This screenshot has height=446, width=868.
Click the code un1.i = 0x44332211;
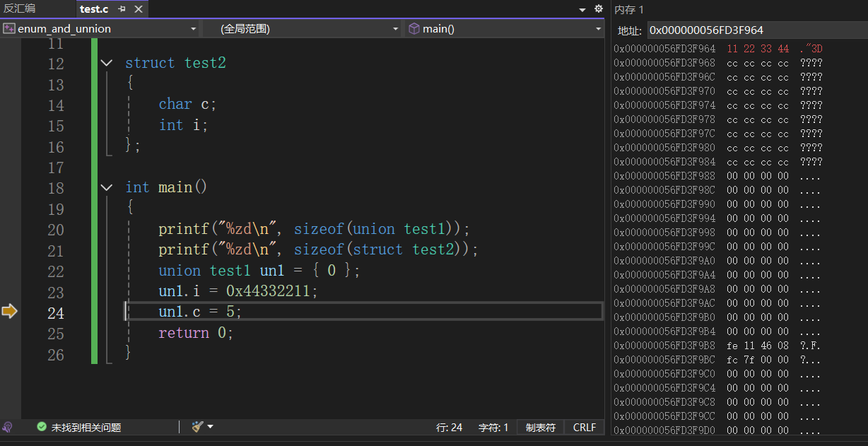(238, 291)
